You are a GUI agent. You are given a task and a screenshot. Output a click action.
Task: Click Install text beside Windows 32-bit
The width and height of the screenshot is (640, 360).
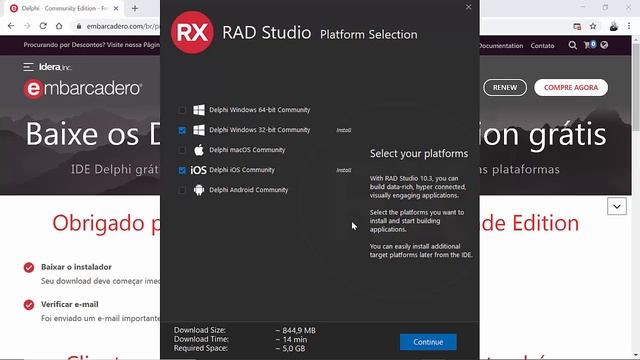[x=344, y=130]
